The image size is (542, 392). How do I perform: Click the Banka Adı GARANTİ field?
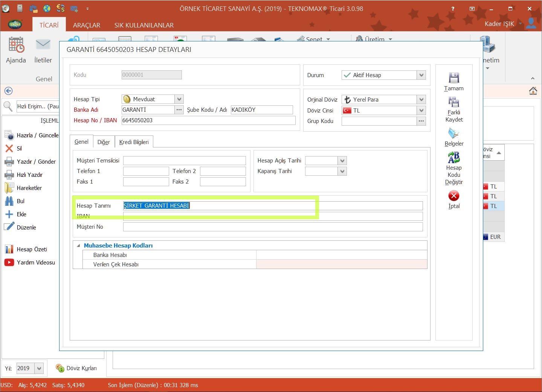pos(148,110)
